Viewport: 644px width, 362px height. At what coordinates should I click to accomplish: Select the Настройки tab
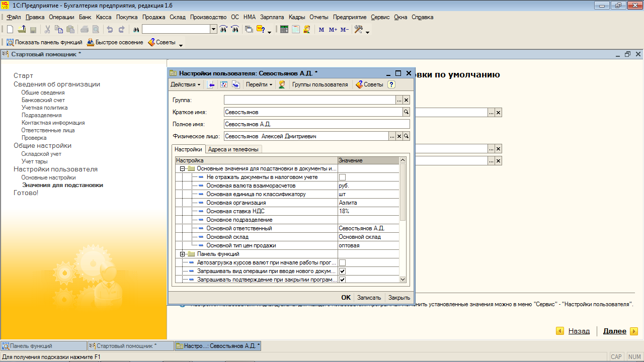click(188, 149)
